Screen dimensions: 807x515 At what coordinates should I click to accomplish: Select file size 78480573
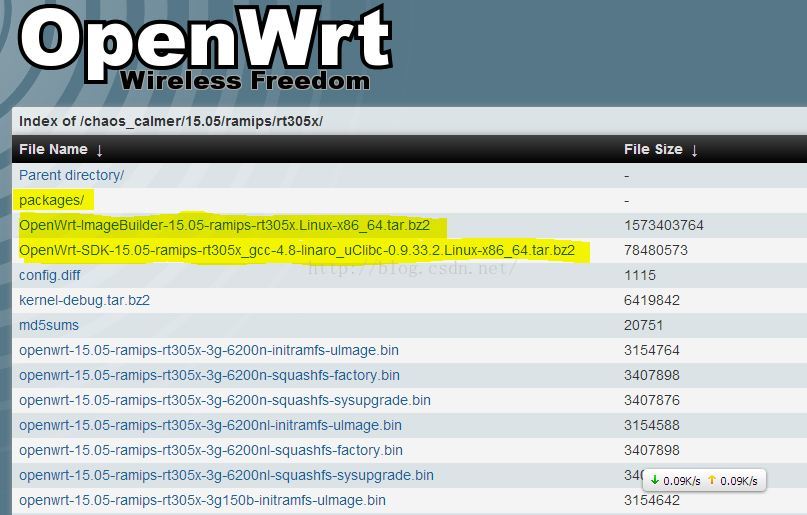coord(656,251)
